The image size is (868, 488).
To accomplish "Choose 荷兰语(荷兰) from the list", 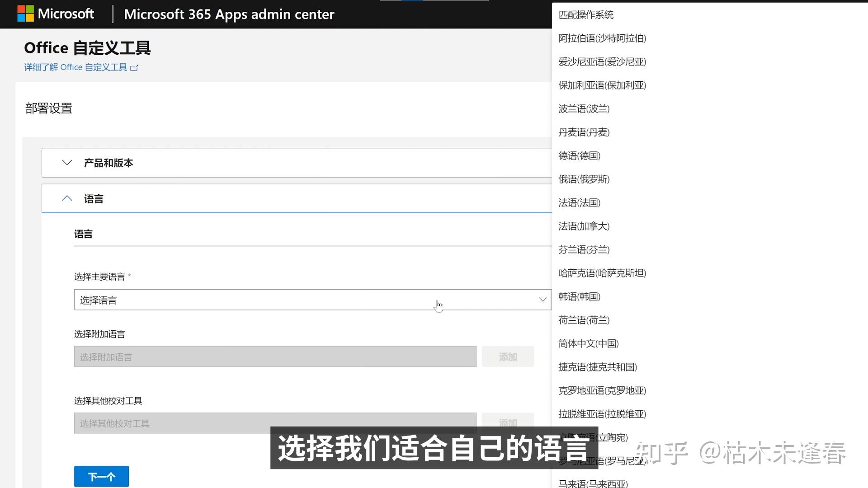I will click(584, 320).
